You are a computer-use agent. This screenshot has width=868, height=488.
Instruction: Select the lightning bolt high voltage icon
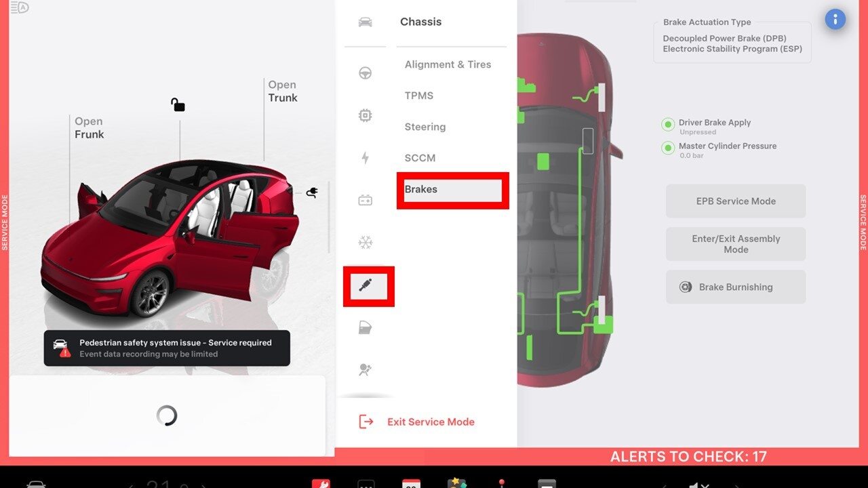point(365,158)
